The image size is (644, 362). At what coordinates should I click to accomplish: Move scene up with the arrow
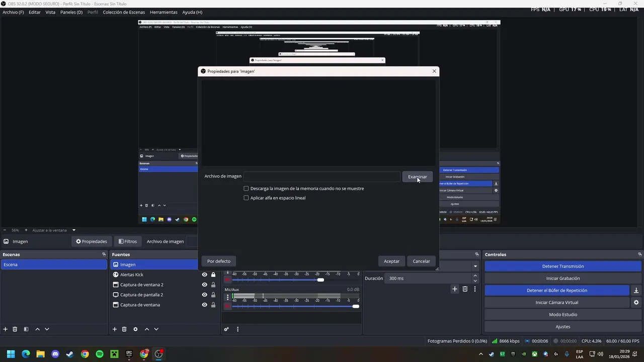(x=37, y=329)
